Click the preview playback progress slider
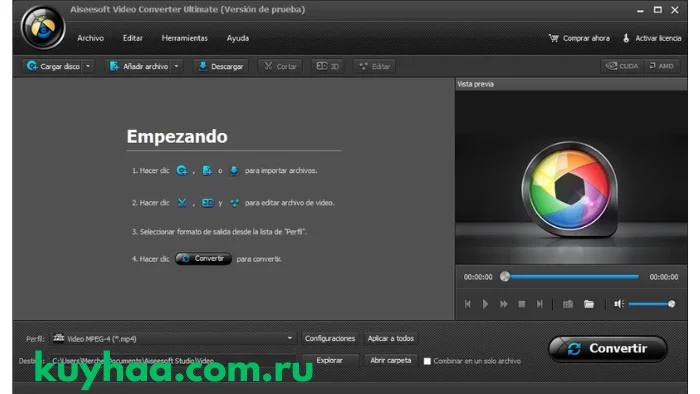This screenshot has height=394, width=700. (571, 277)
